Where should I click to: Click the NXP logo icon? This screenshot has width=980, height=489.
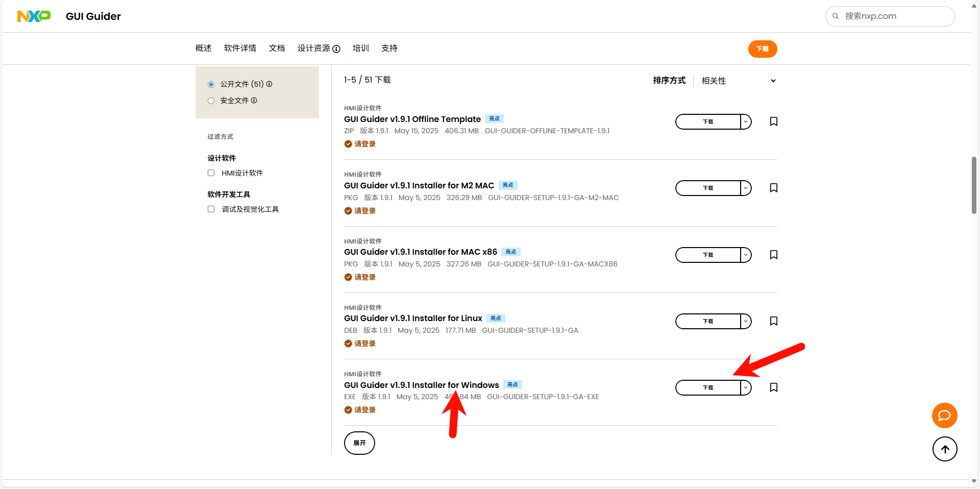[34, 16]
